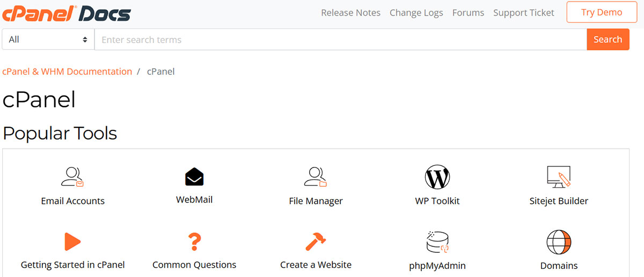
Task: Open the WP Toolkit text link
Action: [x=437, y=201]
